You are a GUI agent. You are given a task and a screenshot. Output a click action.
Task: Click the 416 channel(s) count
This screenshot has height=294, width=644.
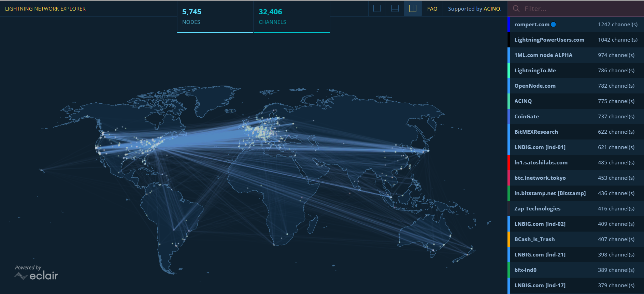pos(616,208)
